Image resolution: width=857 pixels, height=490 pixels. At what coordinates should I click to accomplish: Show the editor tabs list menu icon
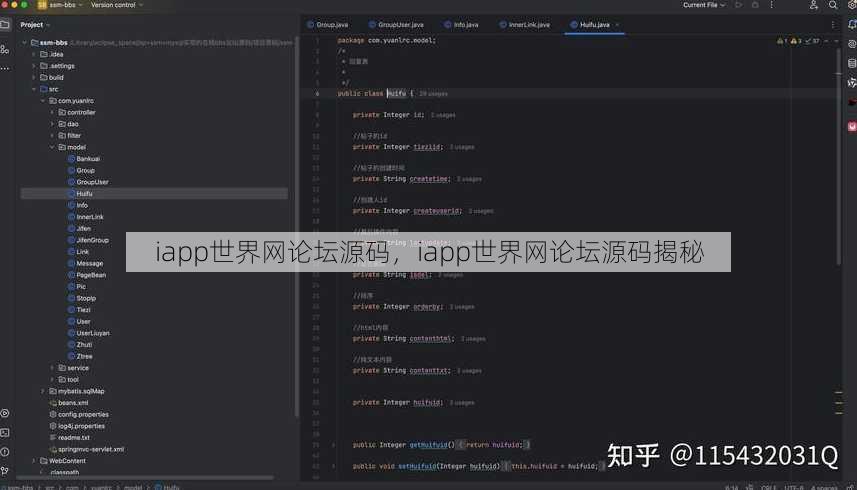pyautogui.click(x=832, y=25)
